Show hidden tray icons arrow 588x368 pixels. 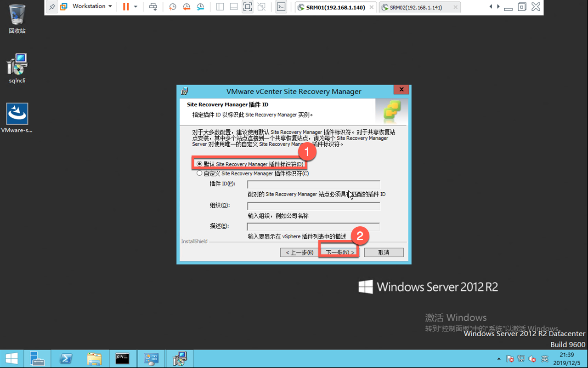tap(499, 359)
